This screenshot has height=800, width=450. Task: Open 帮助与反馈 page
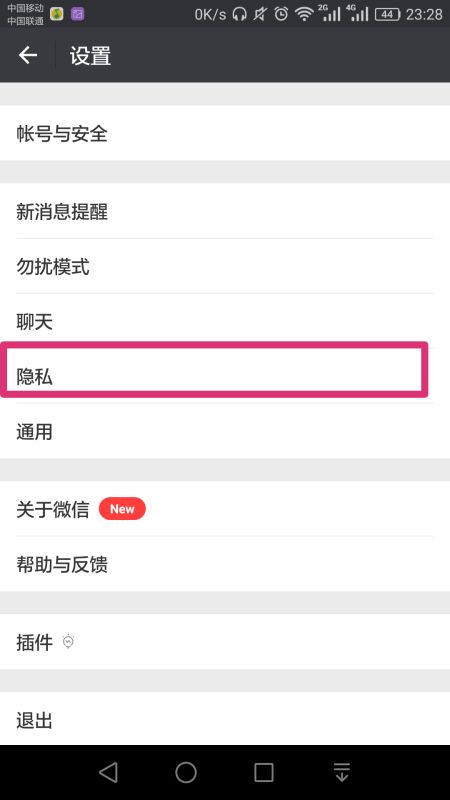(225, 564)
